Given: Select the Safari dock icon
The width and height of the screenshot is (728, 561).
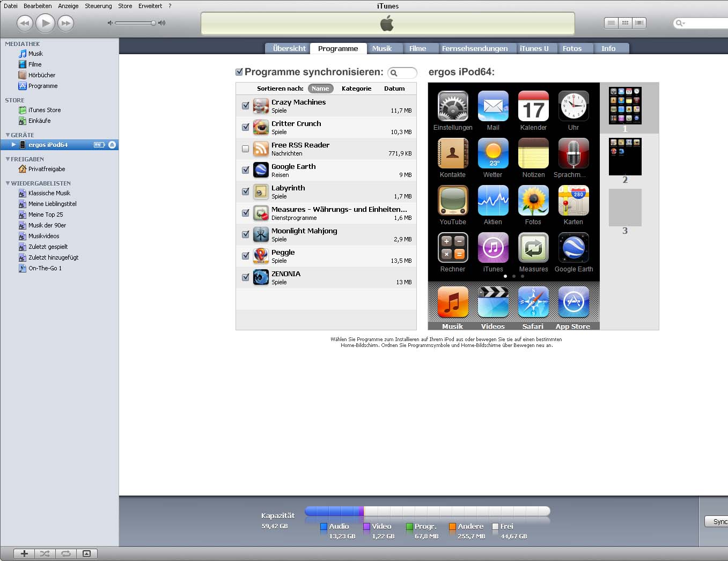Looking at the screenshot, I should pyautogui.click(x=533, y=302).
